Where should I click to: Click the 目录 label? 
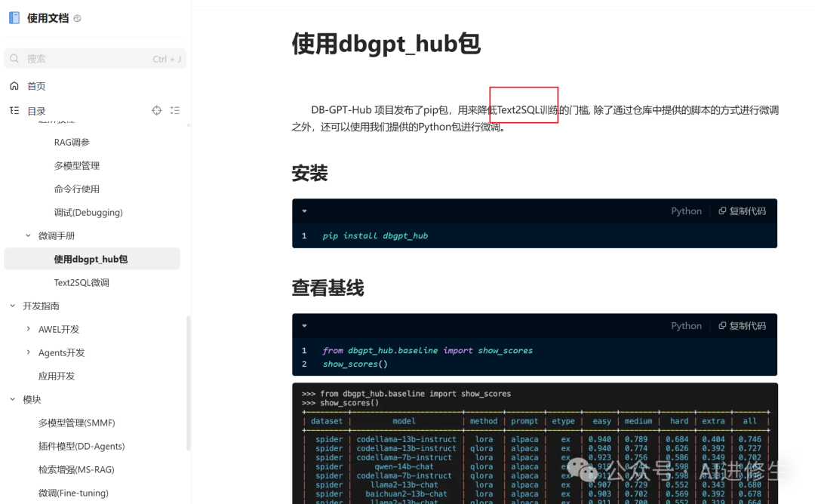click(x=36, y=111)
